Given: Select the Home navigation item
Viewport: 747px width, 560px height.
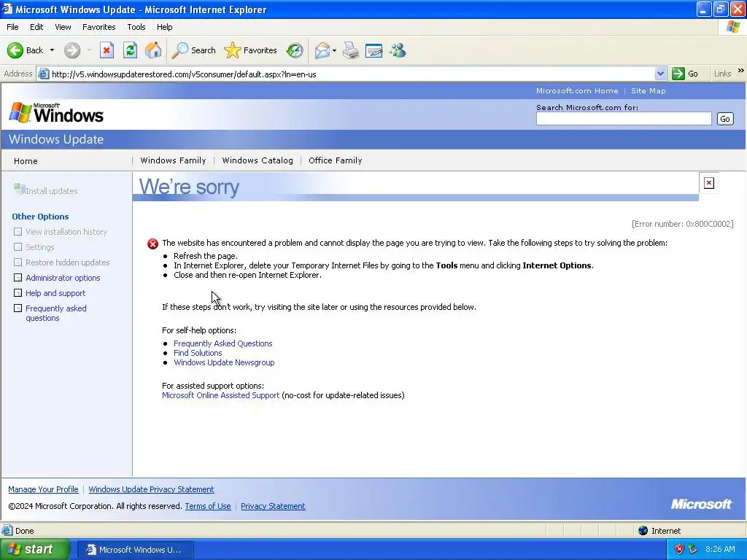Looking at the screenshot, I should point(26,161).
